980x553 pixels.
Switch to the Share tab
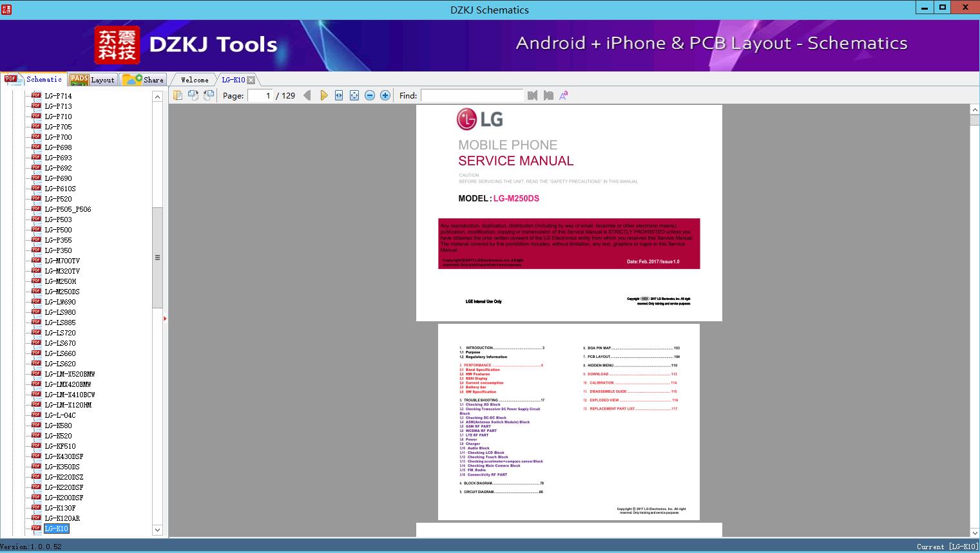[x=144, y=80]
